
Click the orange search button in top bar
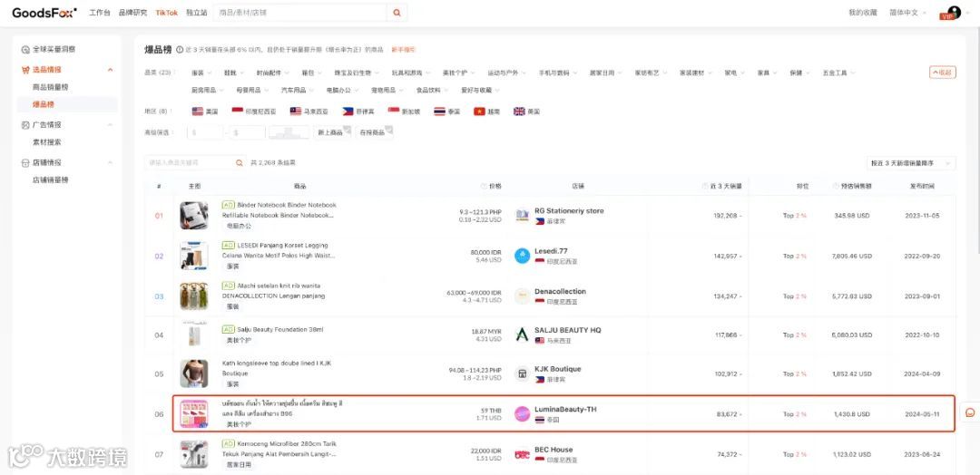point(397,13)
